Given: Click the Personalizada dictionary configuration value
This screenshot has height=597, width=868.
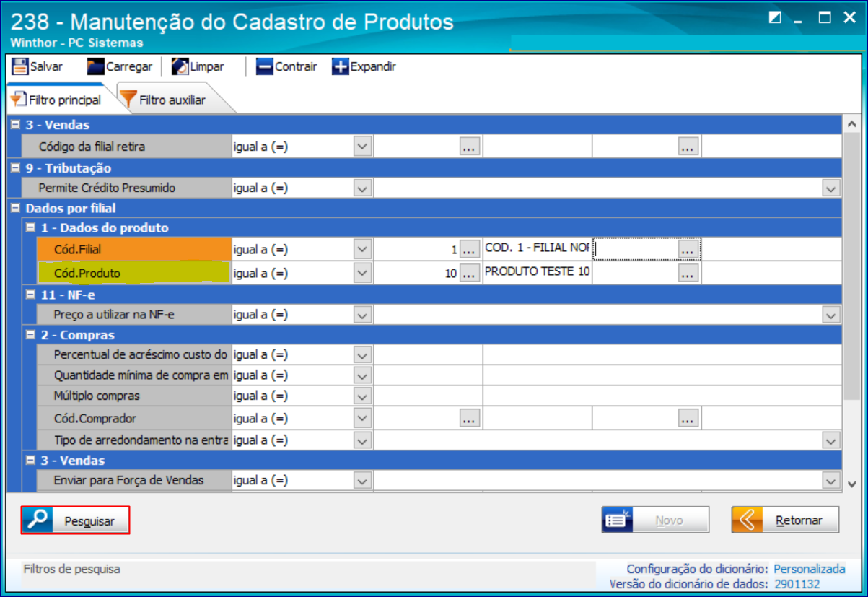Looking at the screenshot, I should [809, 569].
